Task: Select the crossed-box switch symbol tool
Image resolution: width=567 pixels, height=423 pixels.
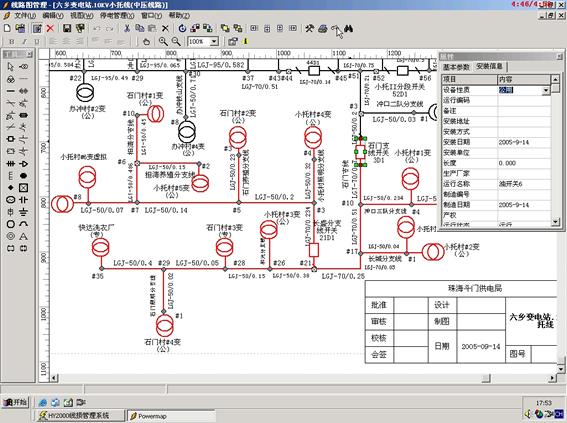Action: [x=24, y=188]
